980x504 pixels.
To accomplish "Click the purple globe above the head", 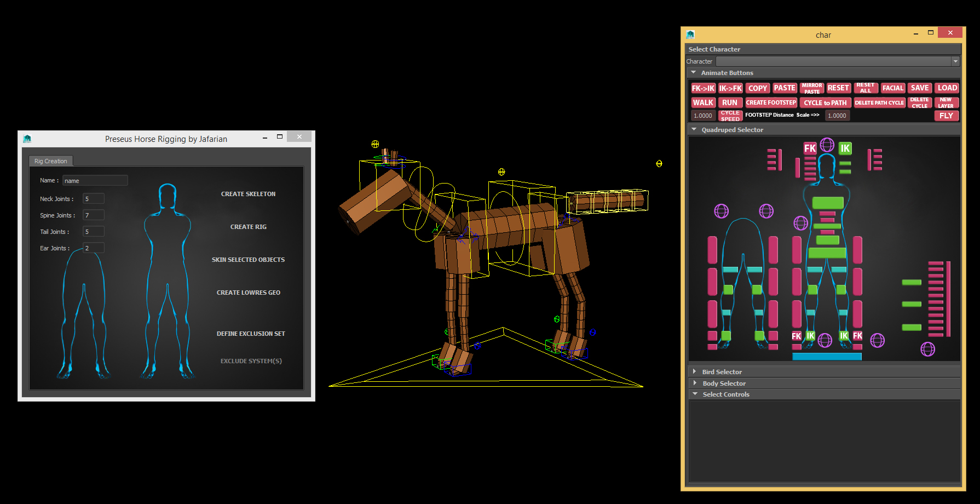I will [x=827, y=145].
